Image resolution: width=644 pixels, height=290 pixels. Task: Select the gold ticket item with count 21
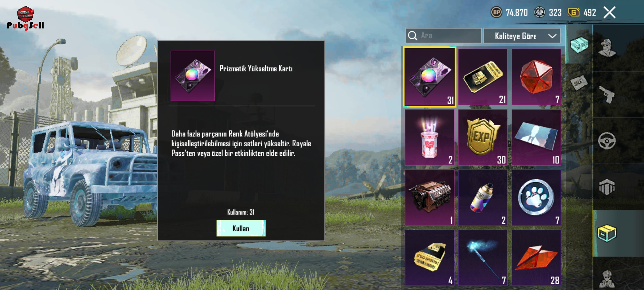coord(483,77)
